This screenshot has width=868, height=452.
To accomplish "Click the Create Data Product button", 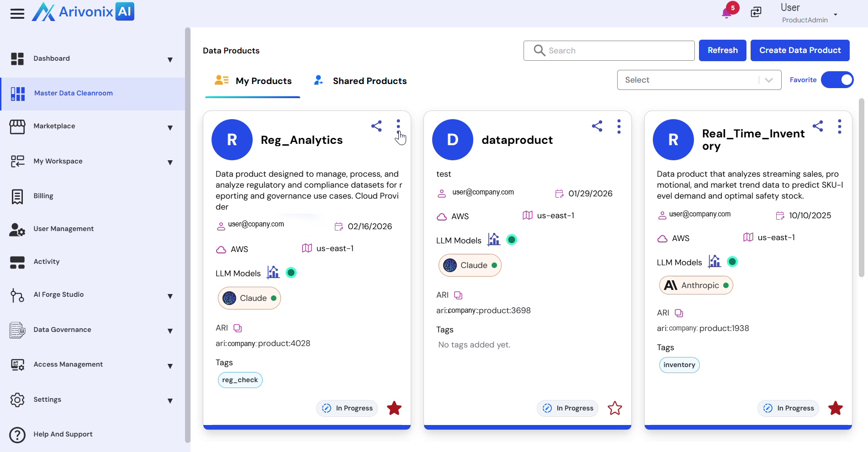I will pyautogui.click(x=799, y=50).
